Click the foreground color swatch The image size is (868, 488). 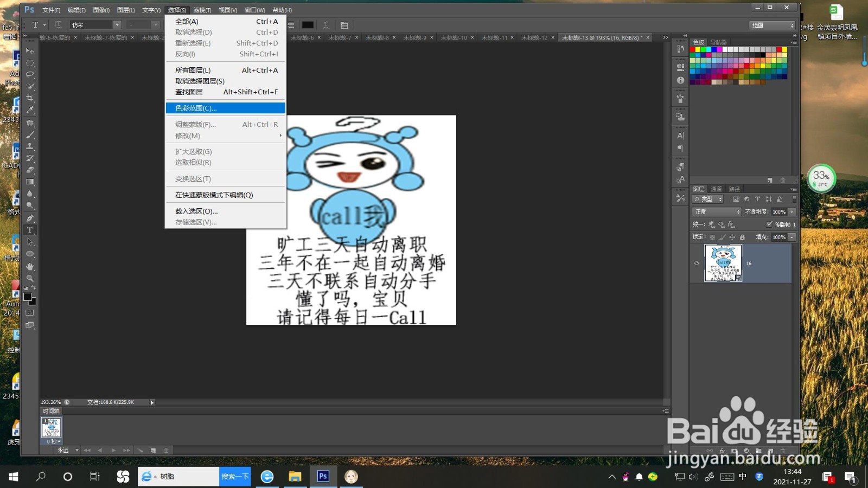click(27, 297)
